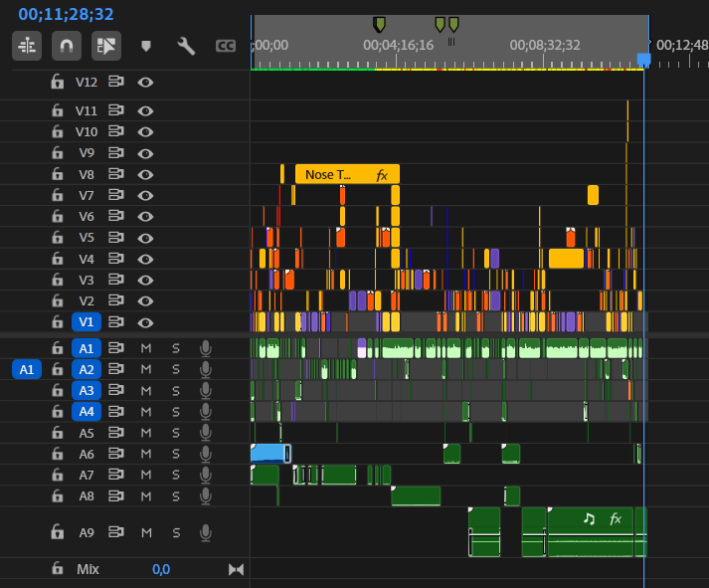This screenshot has width=709, height=588.
Task: Toggle insert and overwrite sequences as nests
Action: coord(27,46)
